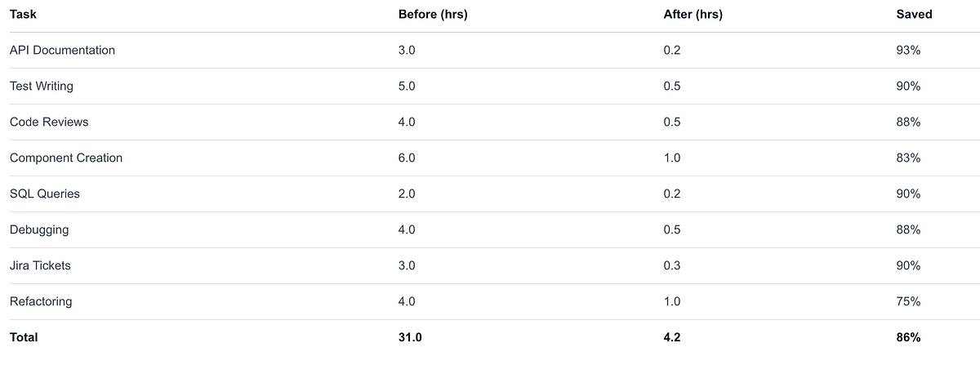
Task: Click the Code Reviews task cell
Action: tap(49, 122)
